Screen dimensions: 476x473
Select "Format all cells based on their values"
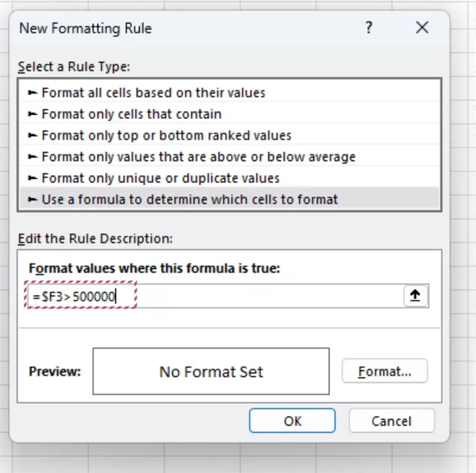[x=154, y=92]
